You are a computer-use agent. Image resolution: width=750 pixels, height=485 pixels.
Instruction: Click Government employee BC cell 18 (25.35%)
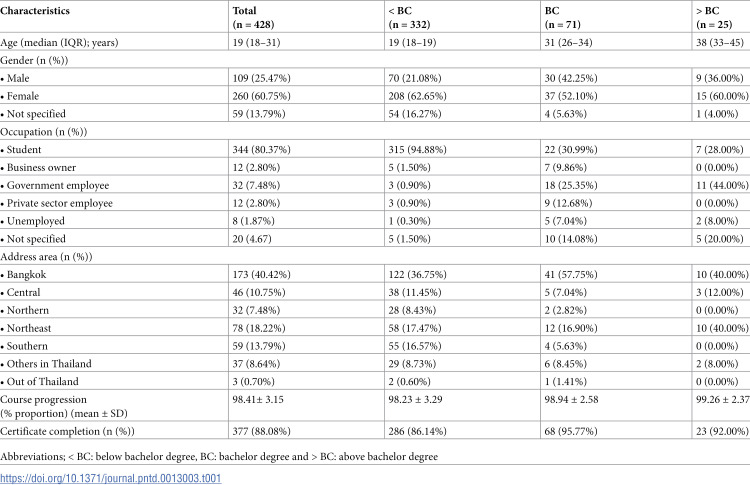[x=571, y=185]
